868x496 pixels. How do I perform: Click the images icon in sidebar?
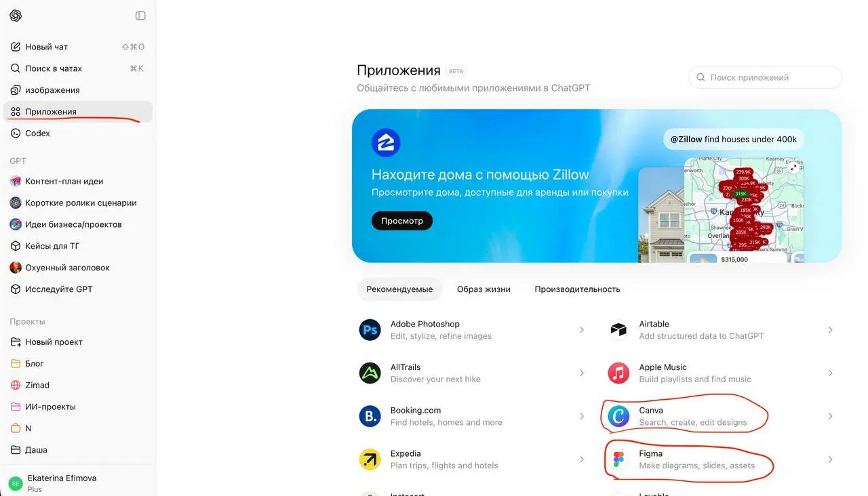pyautogui.click(x=16, y=90)
